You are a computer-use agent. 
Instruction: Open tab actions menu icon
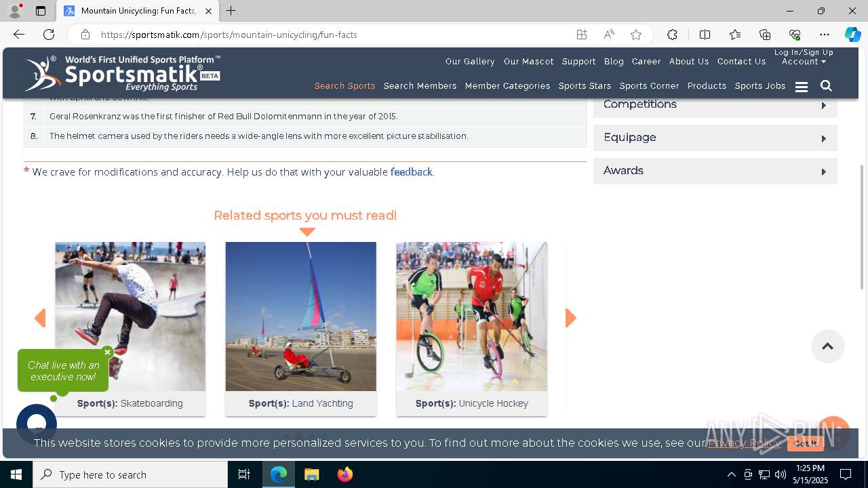[41, 11]
